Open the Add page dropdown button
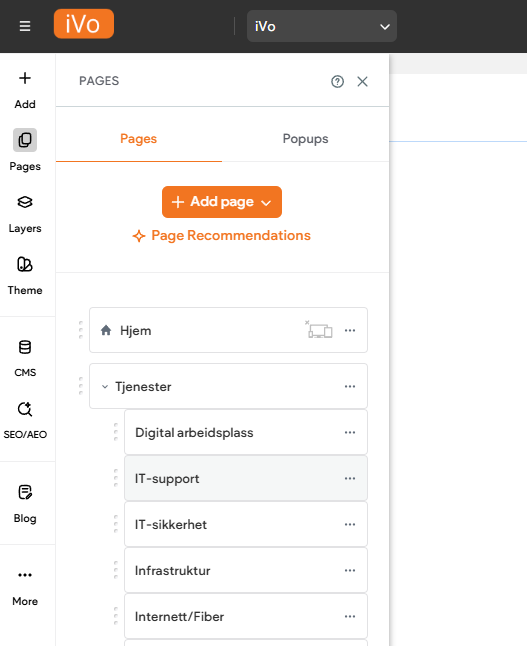 click(222, 202)
